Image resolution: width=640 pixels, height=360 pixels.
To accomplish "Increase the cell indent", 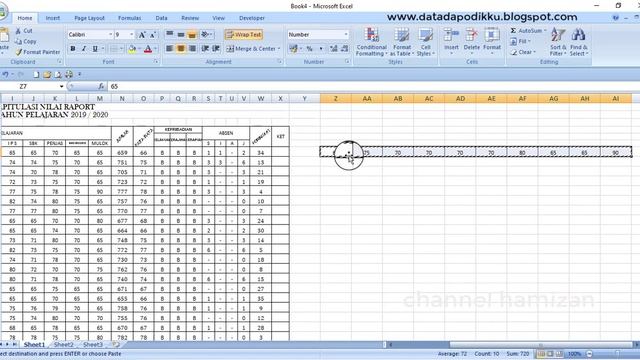I will point(216,49).
